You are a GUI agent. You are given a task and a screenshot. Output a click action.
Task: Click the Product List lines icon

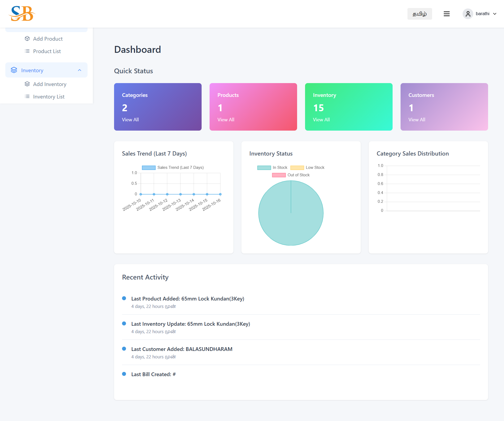pos(27,51)
